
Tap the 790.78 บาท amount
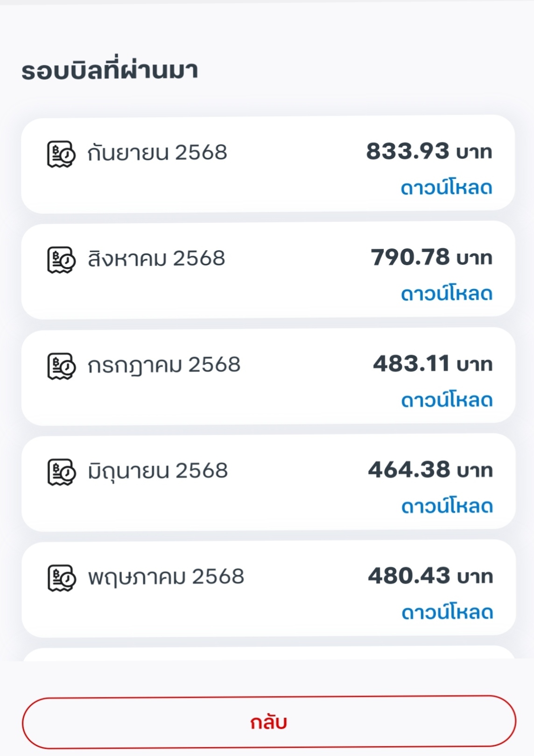(x=431, y=257)
